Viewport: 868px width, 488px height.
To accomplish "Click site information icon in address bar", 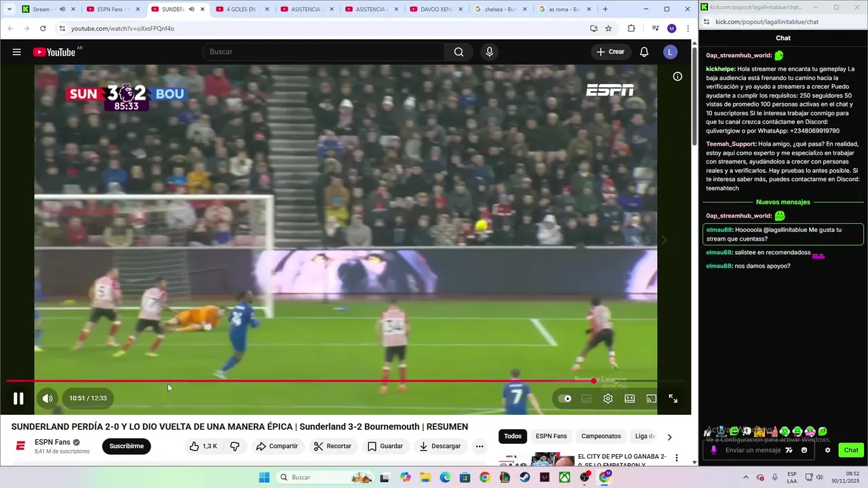I will (62, 28).
